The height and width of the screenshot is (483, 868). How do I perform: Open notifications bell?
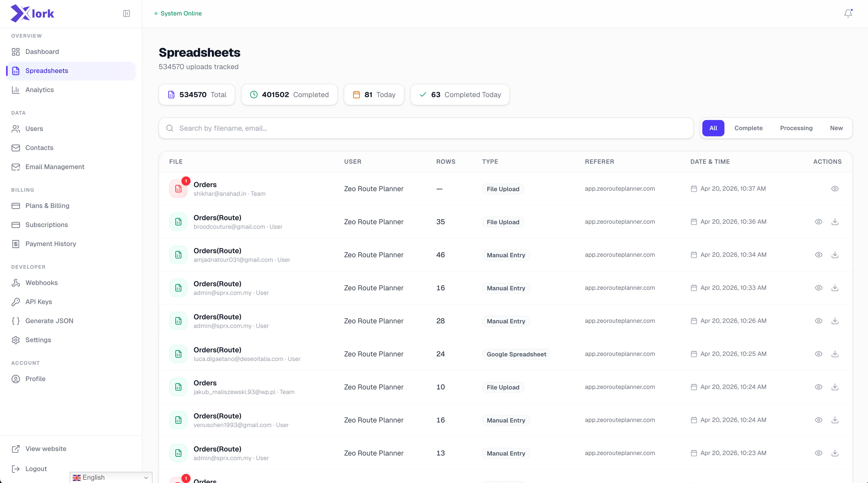(x=848, y=13)
